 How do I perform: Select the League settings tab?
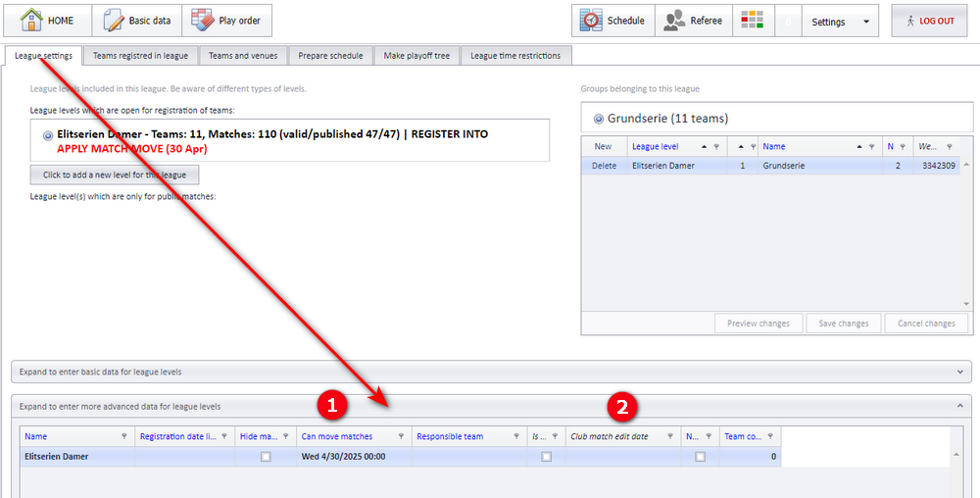[44, 56]
